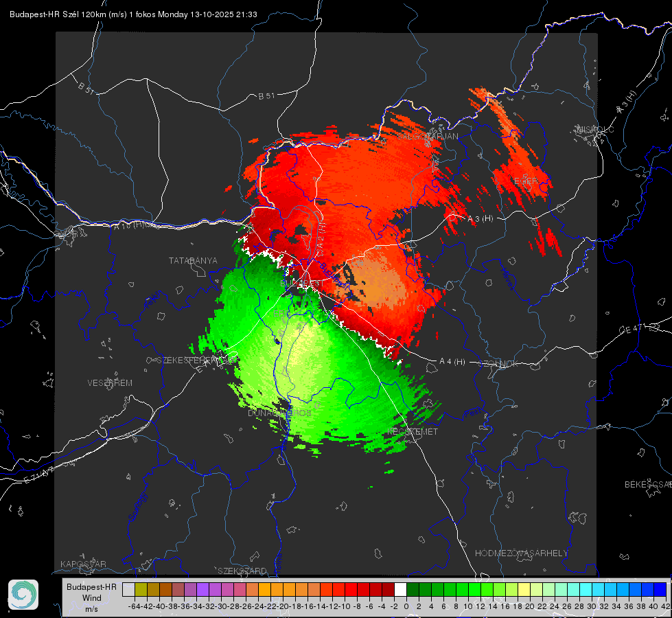Click the MISKOLC city label

tap(595, 130)
